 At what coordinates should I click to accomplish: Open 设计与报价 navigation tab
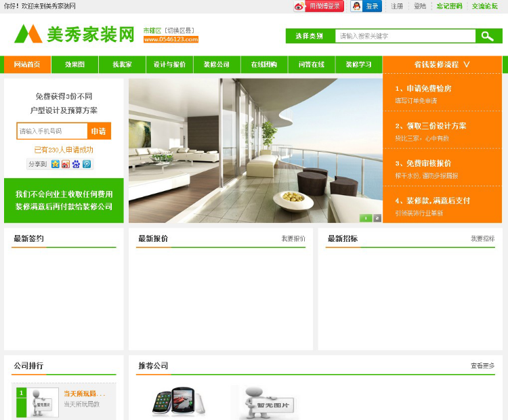[x=169, y=64]
